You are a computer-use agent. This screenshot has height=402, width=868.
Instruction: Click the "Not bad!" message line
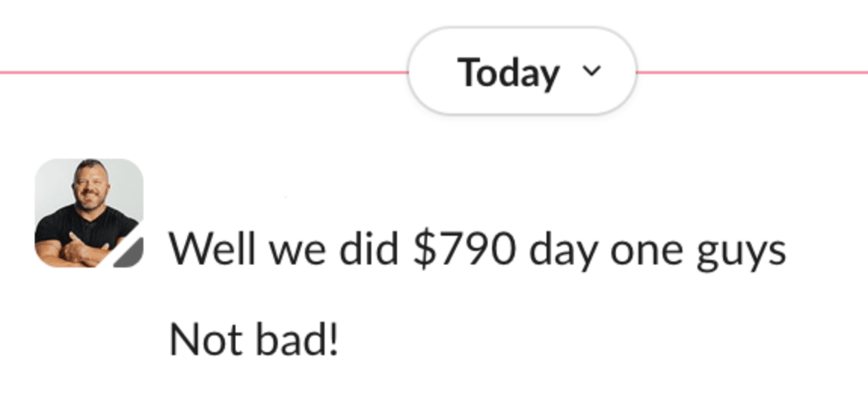254,341
